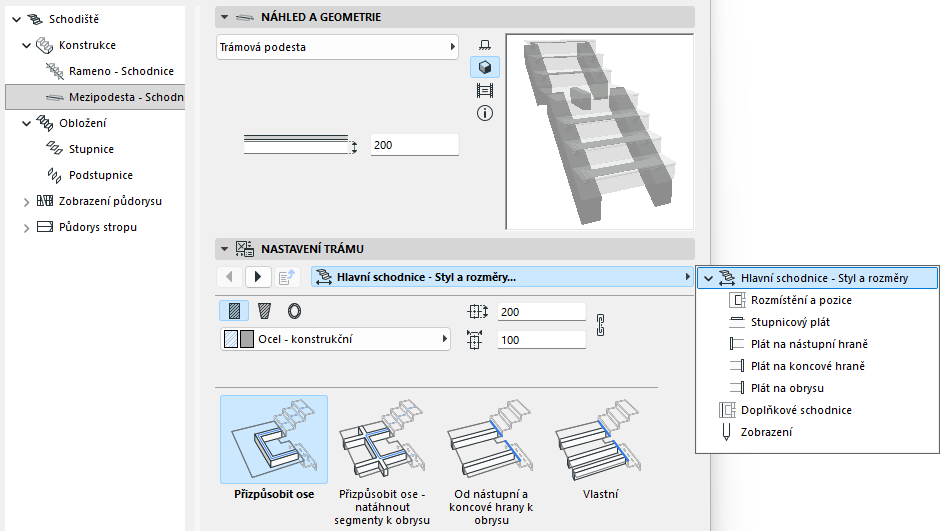Click the Schodiště stair icon in tree
Screen dimensions: 943x531
[35, 19]
